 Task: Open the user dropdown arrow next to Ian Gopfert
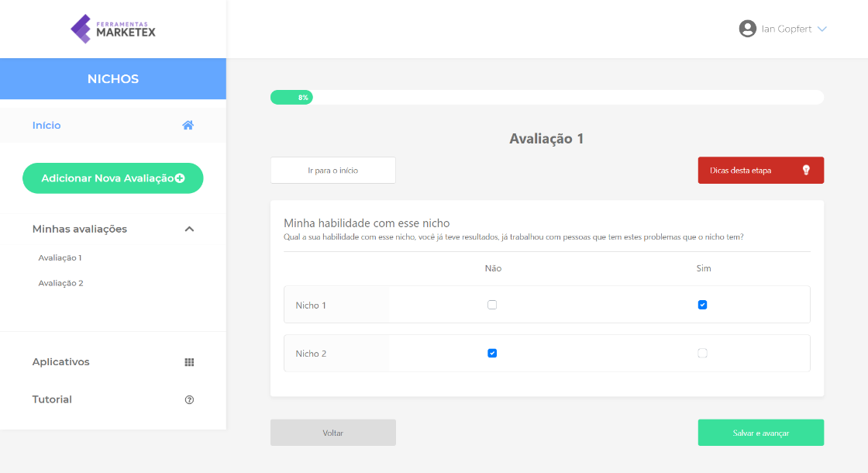tap(822, 29)
